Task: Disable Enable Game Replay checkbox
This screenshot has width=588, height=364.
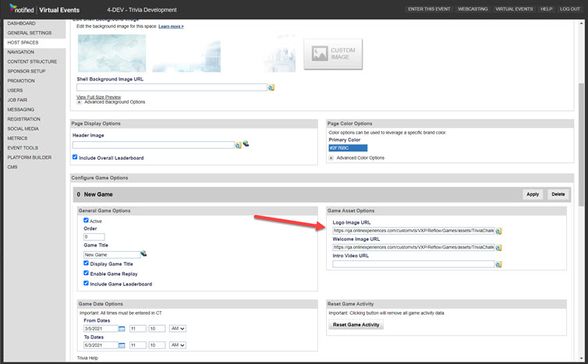Action: (86, 273)
